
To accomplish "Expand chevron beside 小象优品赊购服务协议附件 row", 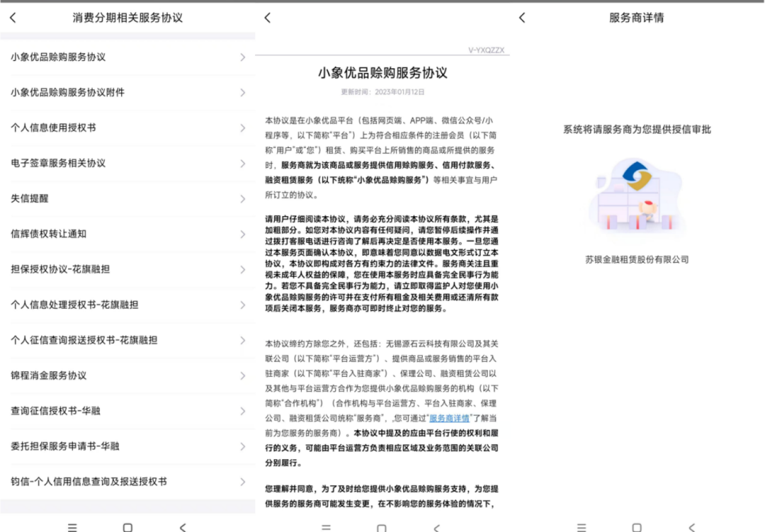I will pos(242,93).
